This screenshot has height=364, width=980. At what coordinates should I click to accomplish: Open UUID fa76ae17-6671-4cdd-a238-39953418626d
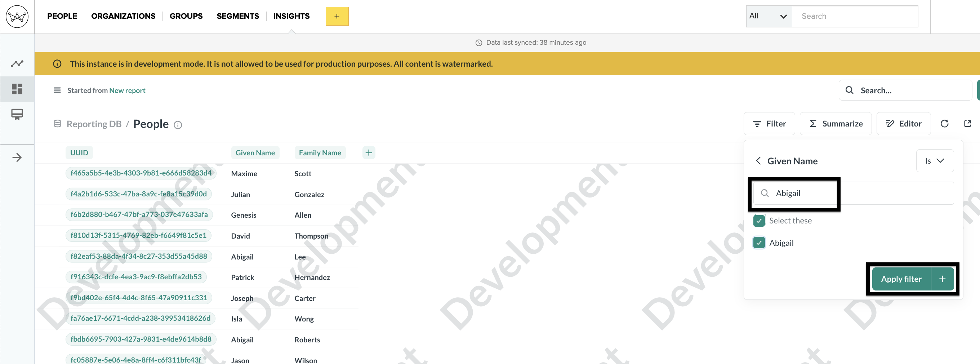pos(141,318)
